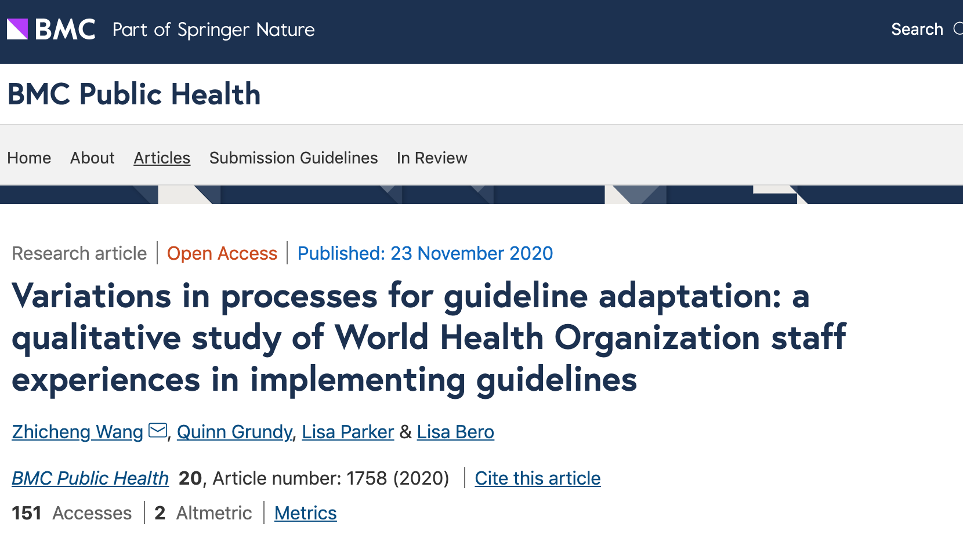Open author profile for Lisa Parker
The image size is (963, 560).
(347, 431)
